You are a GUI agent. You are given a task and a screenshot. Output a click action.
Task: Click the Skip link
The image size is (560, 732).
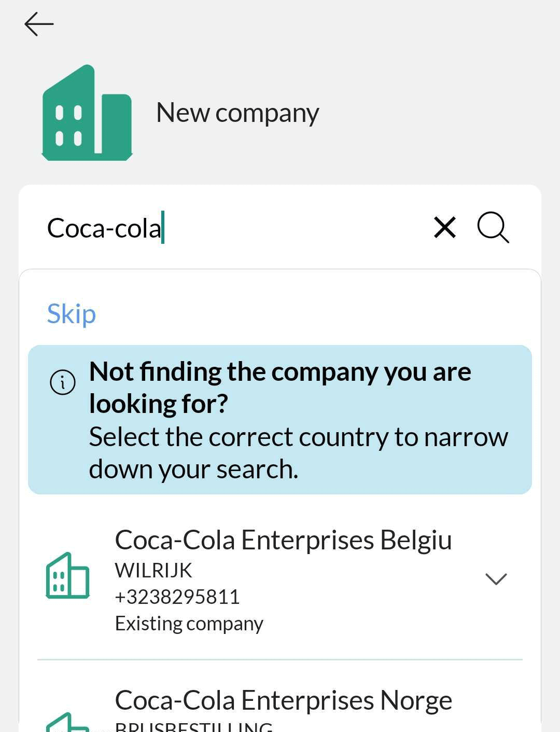pyautogui.click(x=71, y=313)
